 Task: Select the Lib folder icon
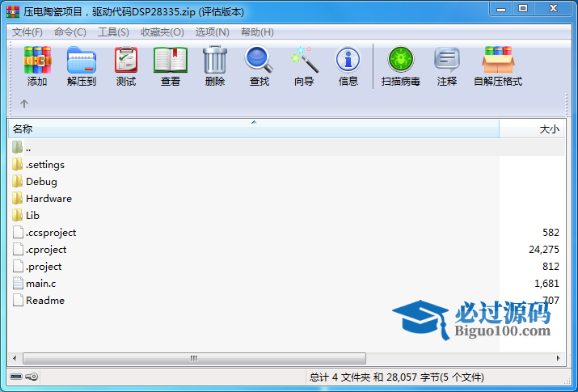17,215
